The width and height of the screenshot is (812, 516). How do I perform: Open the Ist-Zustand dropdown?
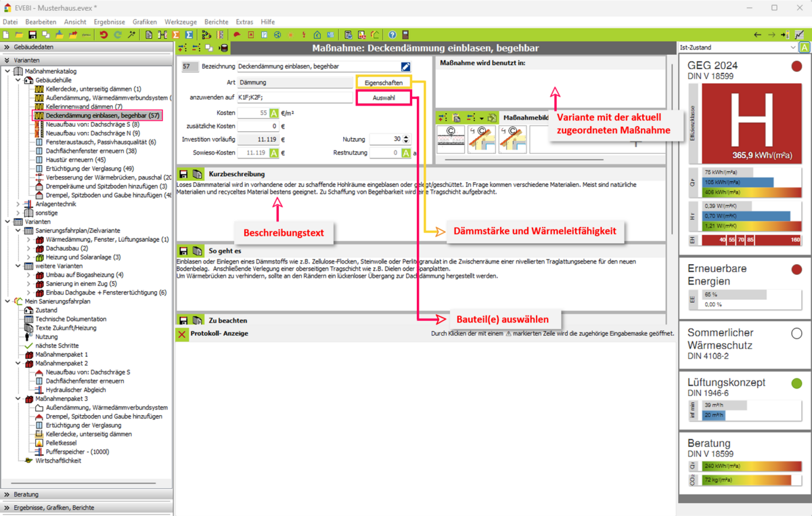pos(792,47)
